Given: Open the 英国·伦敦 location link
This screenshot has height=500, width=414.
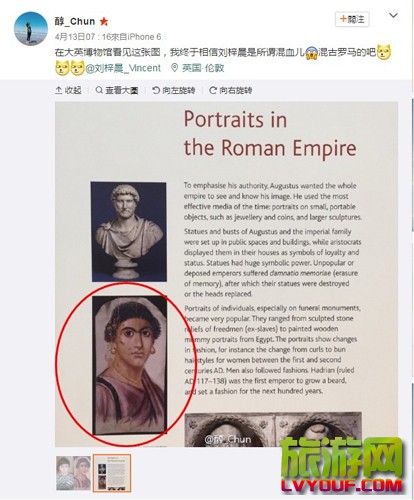Looking at the screenshot, I should pyautogui.click(x=203, y=68).
